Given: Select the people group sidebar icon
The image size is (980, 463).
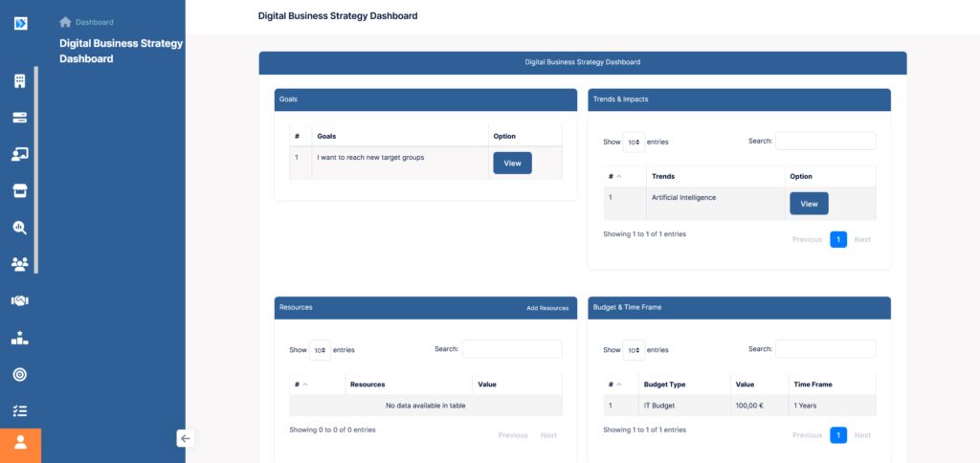Looking at the screenshot, I should point(20,264).
